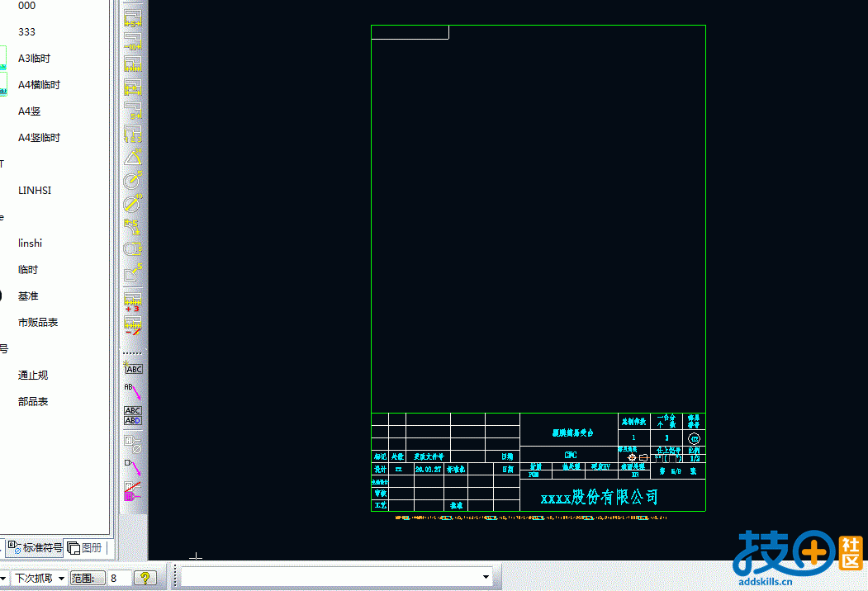Select the numbered 1 2 3 dimension tool
Screen dimensions: 868x591
(132, 134)
